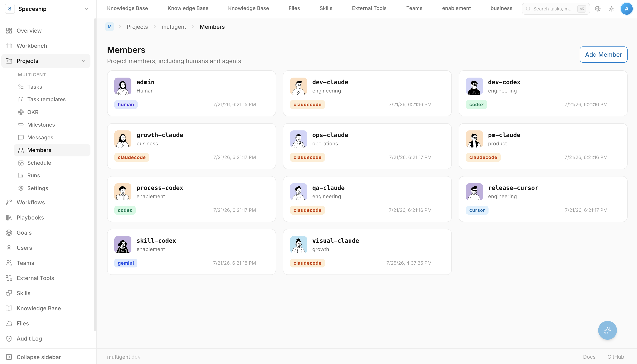
Task: Click the pm-claude member name
Action: pyautogui.click(x=504, y=135)
